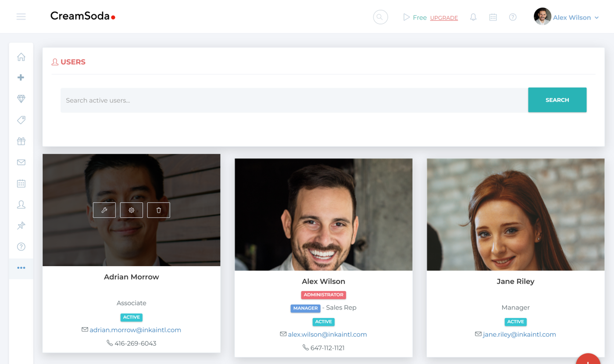Viewport: 614px width, 364px height.
Task: Email adrian.morrow@inkaintl.com
Action: (135, 330)
